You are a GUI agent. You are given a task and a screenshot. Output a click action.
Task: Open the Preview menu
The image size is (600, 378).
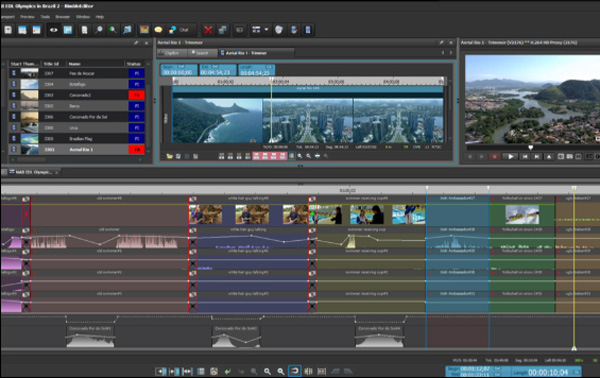click(27, 17)
